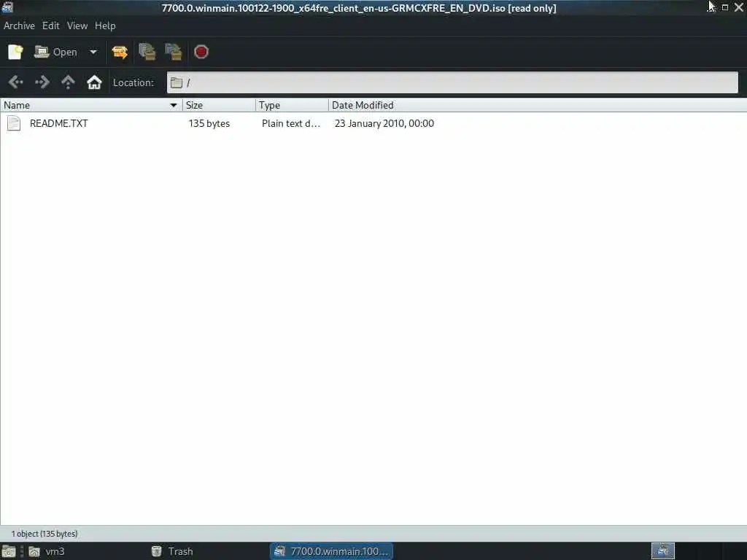Expand the Open recent archives dropdown arrow
Image resolution: width=747 pixels, height=560 pixels.
pyautogui.click(x=93, y=52)
